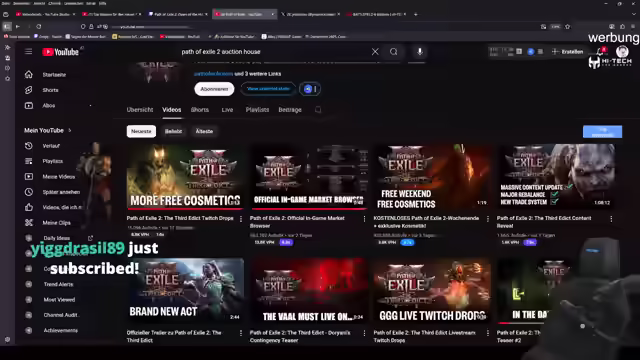Viewport: 640px width, 360px height.
Task: Open the 'GGG Live Twitch Drops' thumbnail
Action: (x=432, y=291)
